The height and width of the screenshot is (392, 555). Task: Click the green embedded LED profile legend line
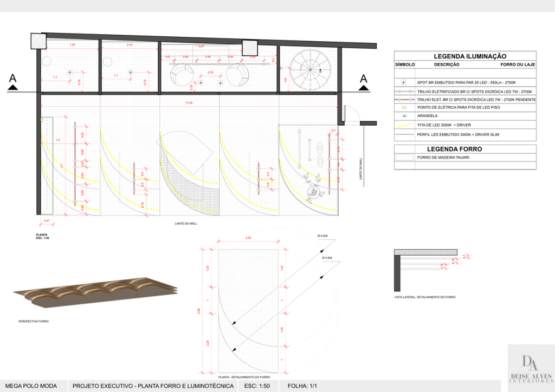click(x=404, y=133)
